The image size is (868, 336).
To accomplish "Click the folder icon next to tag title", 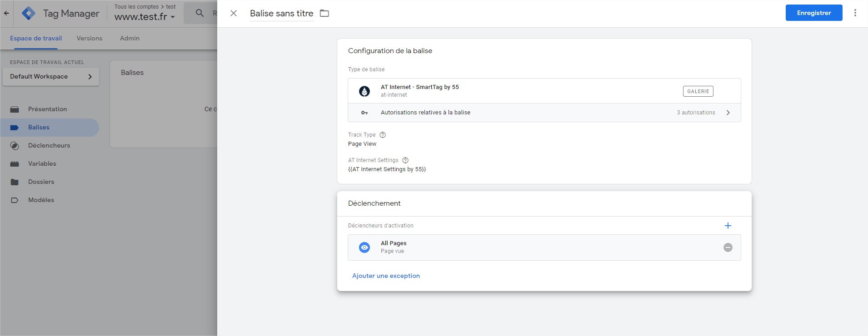I will pos(324,13).
